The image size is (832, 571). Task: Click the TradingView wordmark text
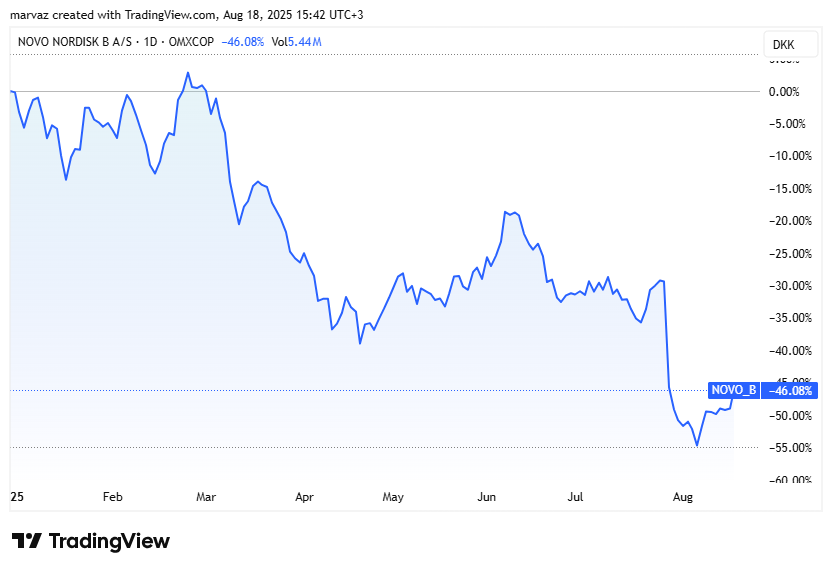coord(109,541)
